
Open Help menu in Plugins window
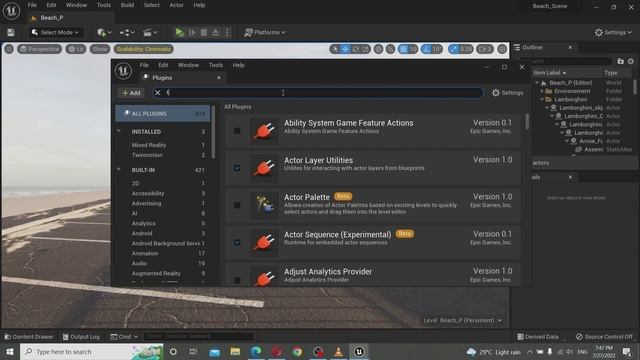click(238, 65)
